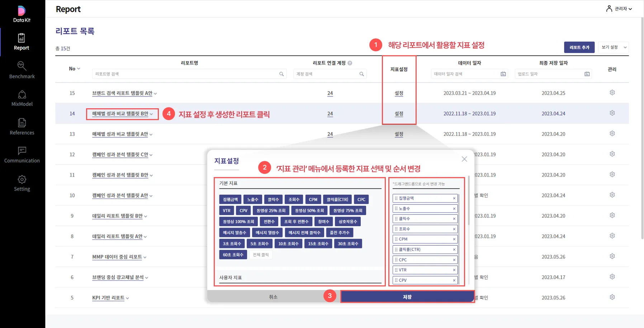Click 취소 in the 지표설정 dialog

[x=273, y=297]
